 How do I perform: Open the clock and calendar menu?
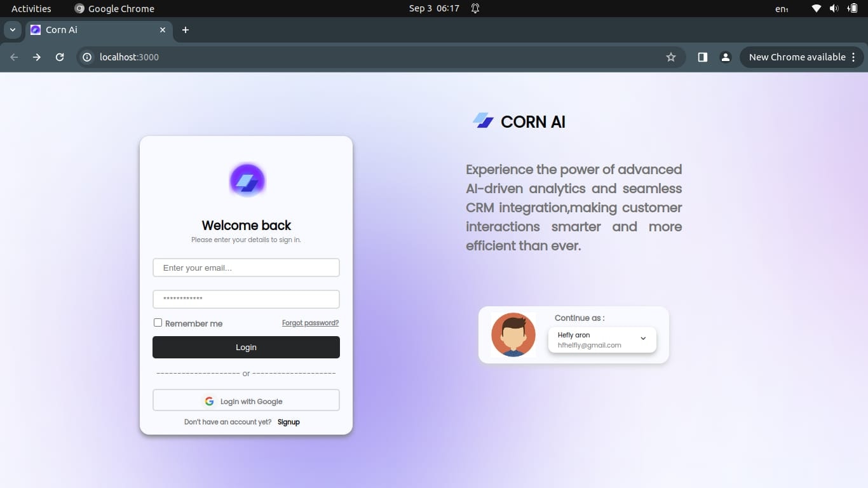coord(434,8)
